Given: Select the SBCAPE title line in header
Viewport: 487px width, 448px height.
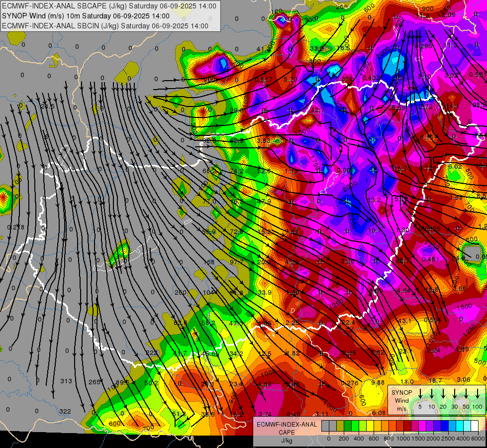Looking at the screenshot, I should point(109,6).
